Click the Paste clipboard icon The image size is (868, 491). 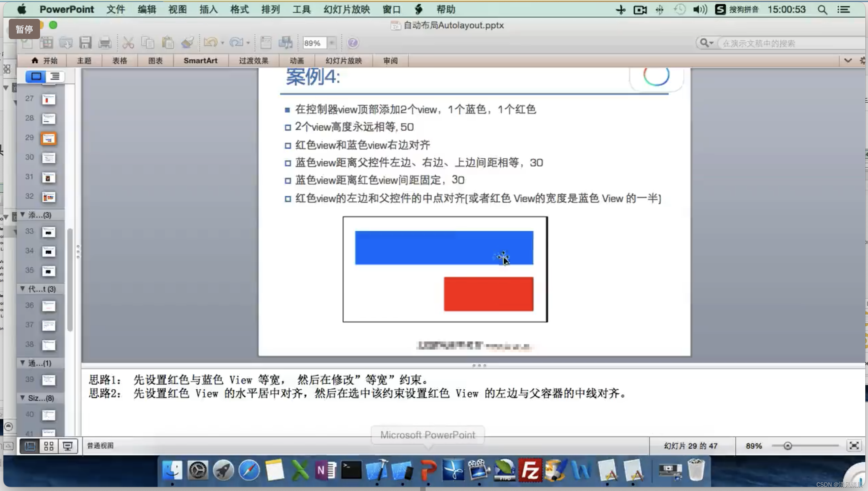(x=168, y=43)
